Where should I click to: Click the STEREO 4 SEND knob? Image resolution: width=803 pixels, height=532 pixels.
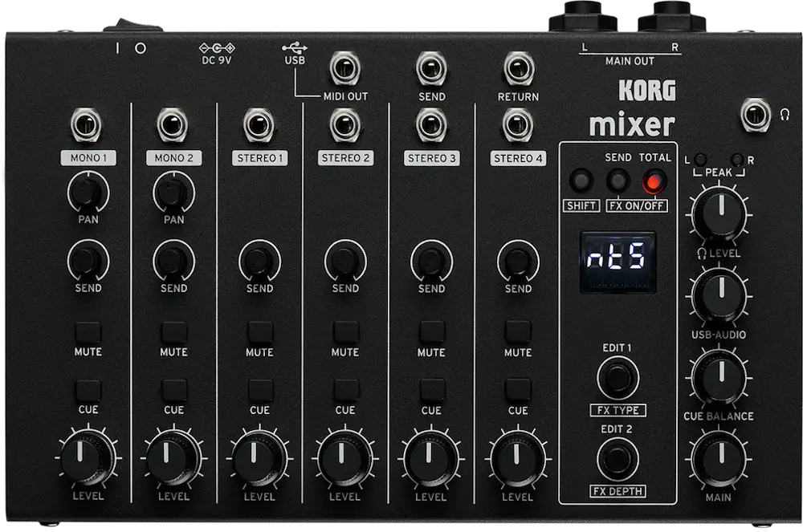tap(518, 261)
